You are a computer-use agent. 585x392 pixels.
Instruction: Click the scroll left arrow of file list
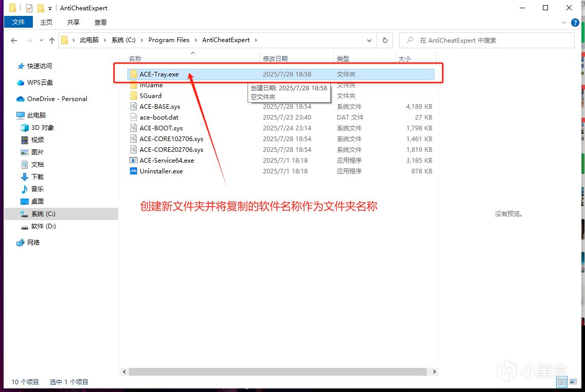coord(124,372)
